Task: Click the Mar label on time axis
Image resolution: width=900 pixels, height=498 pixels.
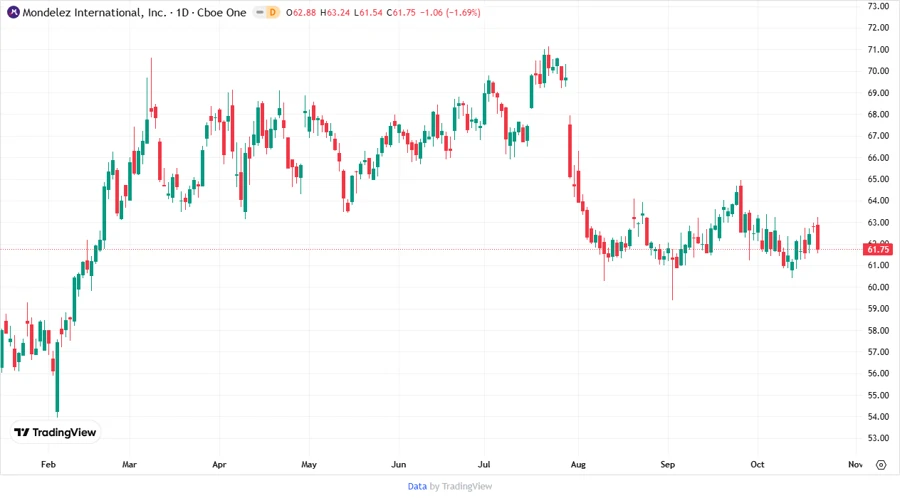Action: [x=129, y=464]
